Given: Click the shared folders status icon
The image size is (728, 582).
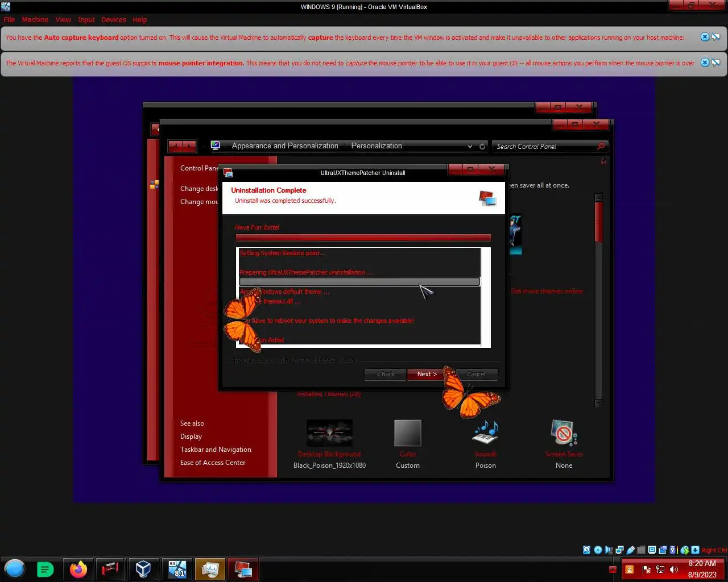Looking at the screenshot, I should click(x=642, y=550).
